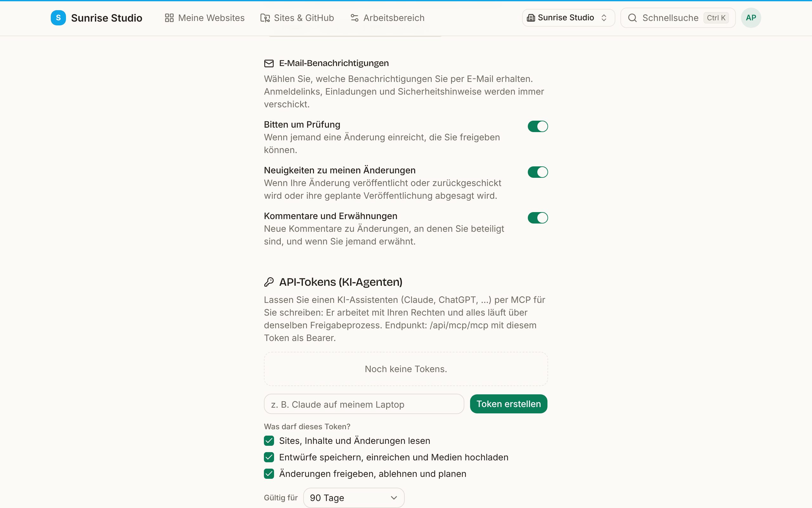Click the AP user avatar
Image resolution: width=812 pixels, height=508 pixels.
click(750, 18)
